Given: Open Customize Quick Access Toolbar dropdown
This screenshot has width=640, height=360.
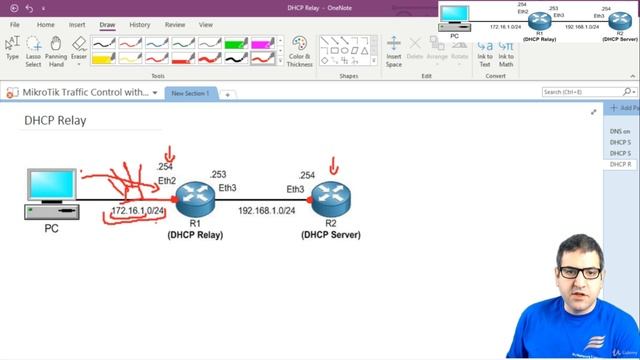Looking at the screenshot, I should pos(43,8).
